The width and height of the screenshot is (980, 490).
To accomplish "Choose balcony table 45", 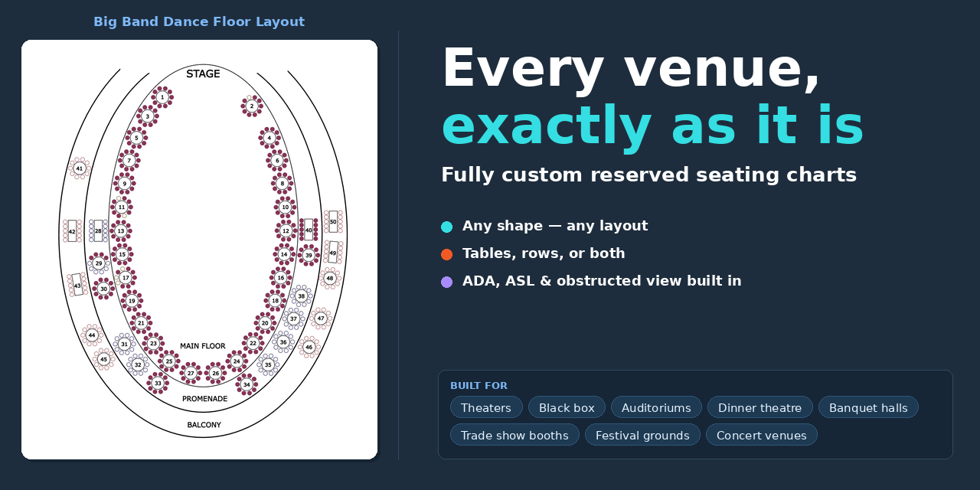I will click(103, 359).
